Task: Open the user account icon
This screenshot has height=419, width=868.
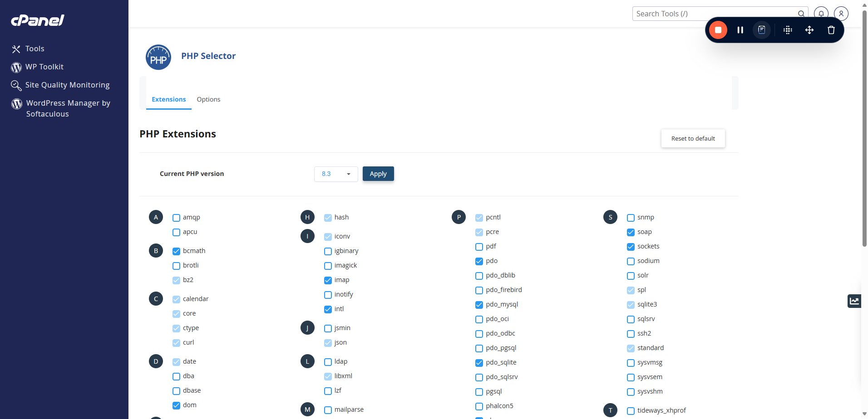Action: tap(841, 14)
